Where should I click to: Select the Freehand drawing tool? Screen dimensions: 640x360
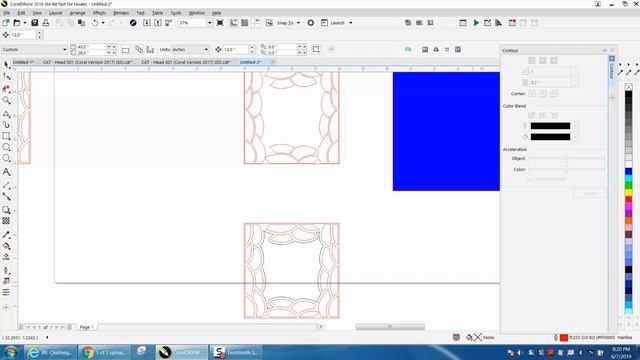6,114
